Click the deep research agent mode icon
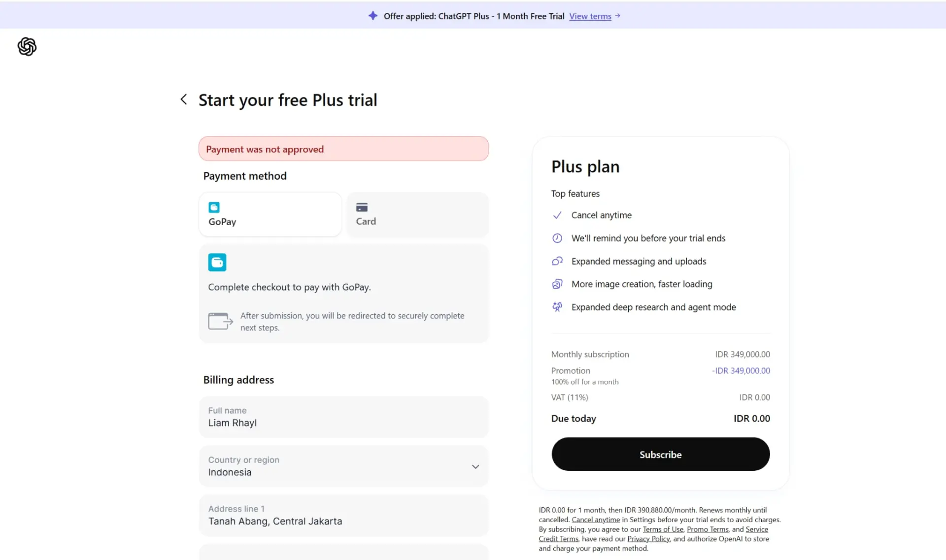Viewport: 946px width, 560px height. pyautogui.click(x=557, y=307)
